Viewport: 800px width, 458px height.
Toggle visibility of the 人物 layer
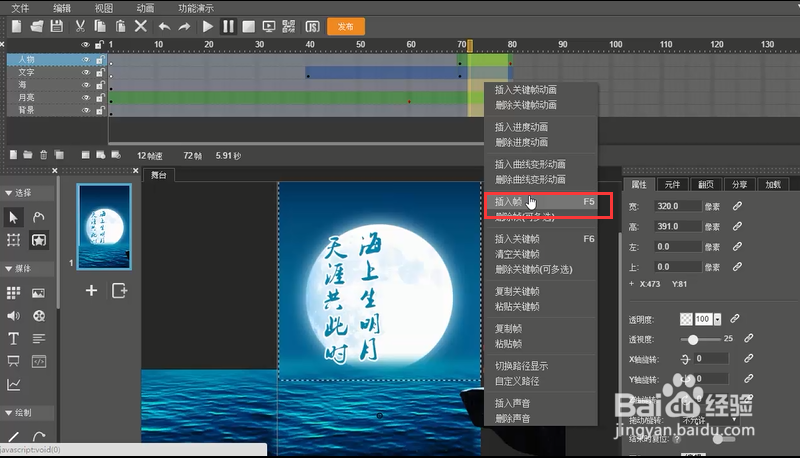point(86,60)
